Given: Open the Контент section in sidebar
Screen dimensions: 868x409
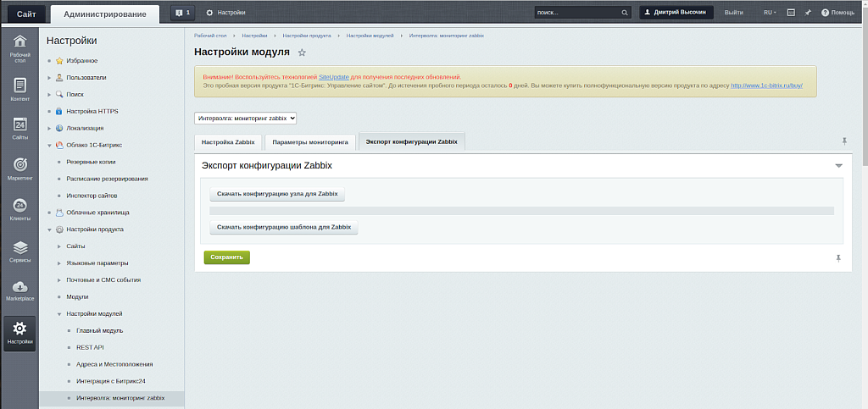Looking at the screenshot, I should pos(19,89).
